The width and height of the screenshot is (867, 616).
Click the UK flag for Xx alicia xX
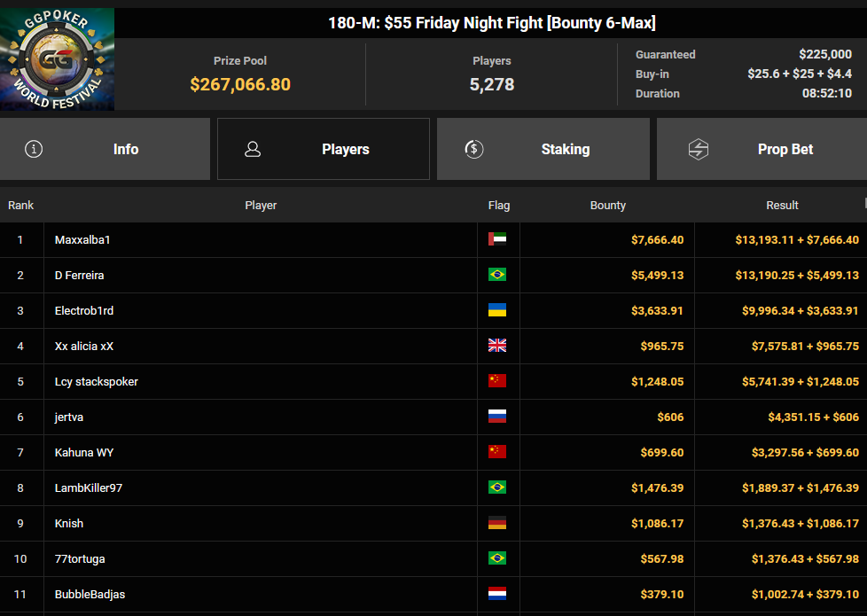tap(497, 346)
